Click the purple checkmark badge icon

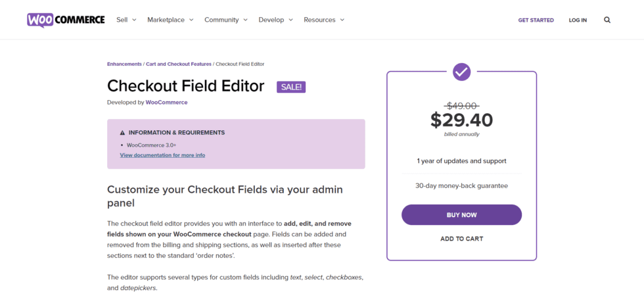(x=461, y=72)
